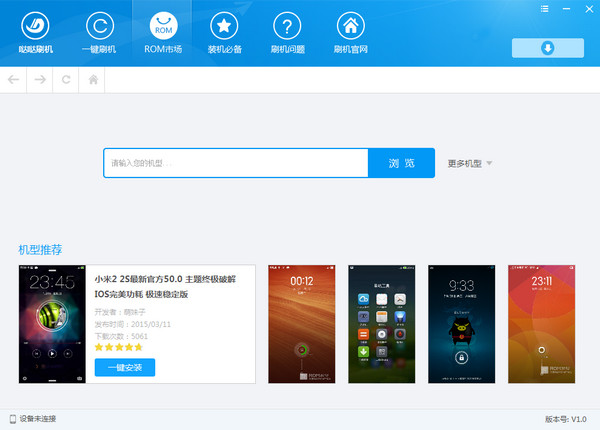Open the 哒哒刷机 home section
Viewport: 600px width, 430px height.
coord(35,33)
